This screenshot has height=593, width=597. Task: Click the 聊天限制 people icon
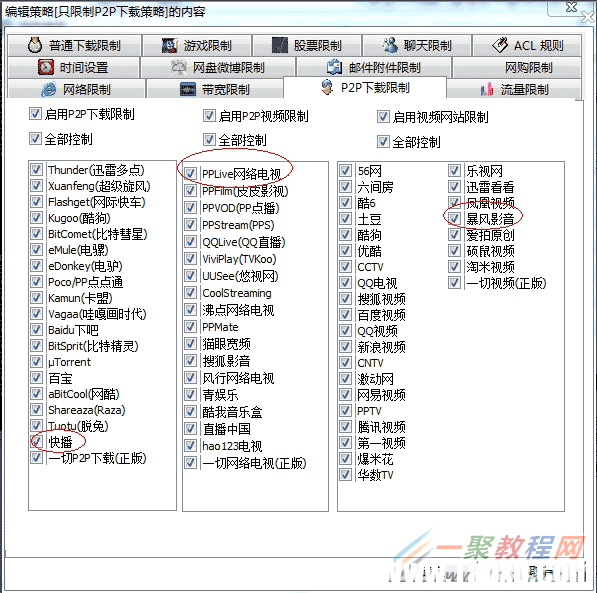pyautogui.click(x=390, y=45)
